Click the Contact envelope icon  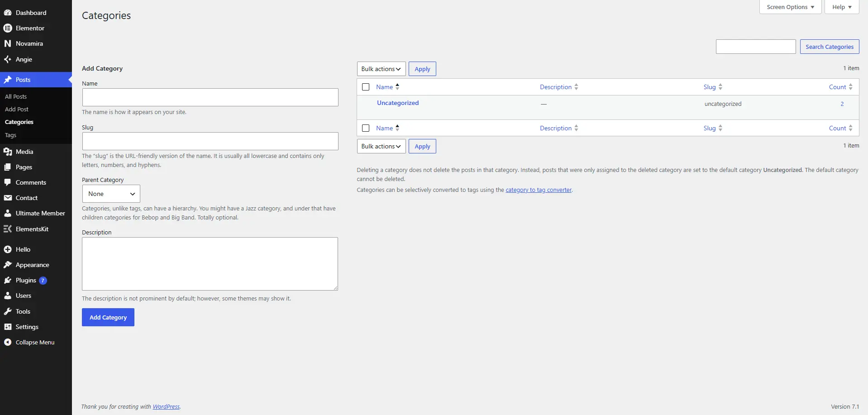coord(8,198)
